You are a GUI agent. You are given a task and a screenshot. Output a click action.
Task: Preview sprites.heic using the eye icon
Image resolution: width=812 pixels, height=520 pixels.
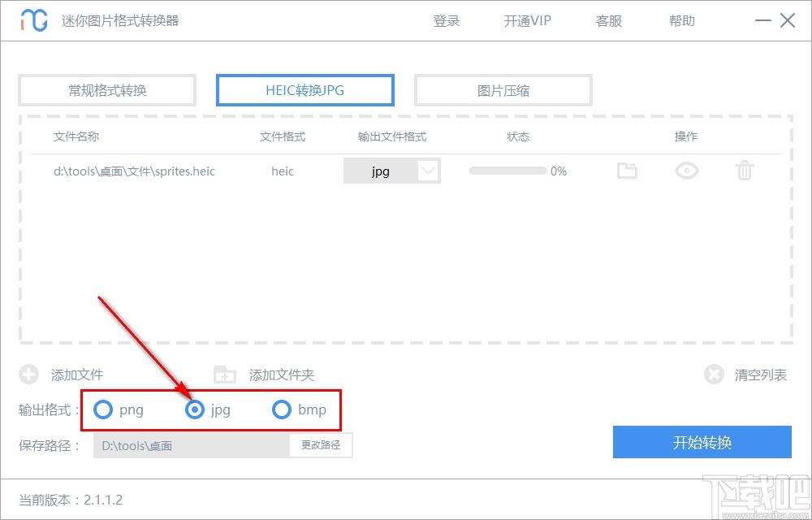[x=686, y=171]
